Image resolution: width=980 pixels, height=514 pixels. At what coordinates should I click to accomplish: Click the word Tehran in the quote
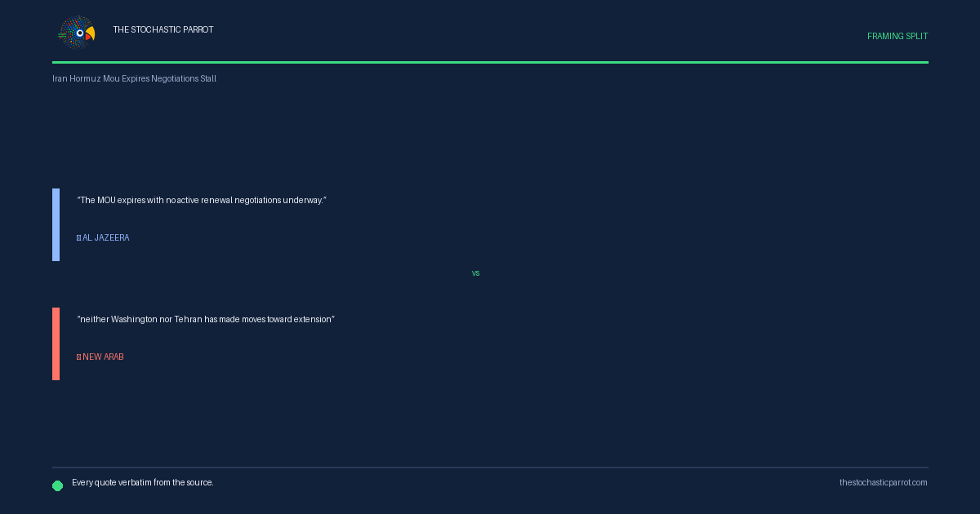[189, 320]
